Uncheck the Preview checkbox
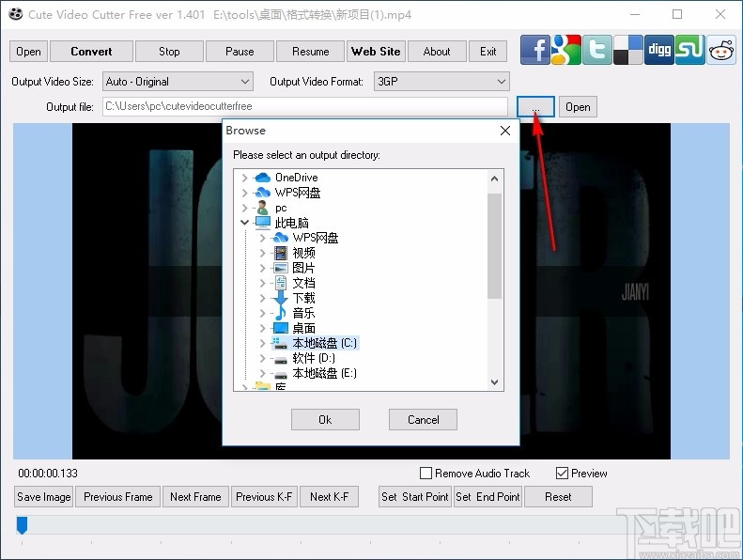Image resolution: width=743 pixels, height=560 pixels. pyautogui.click(x=562, y=474)
